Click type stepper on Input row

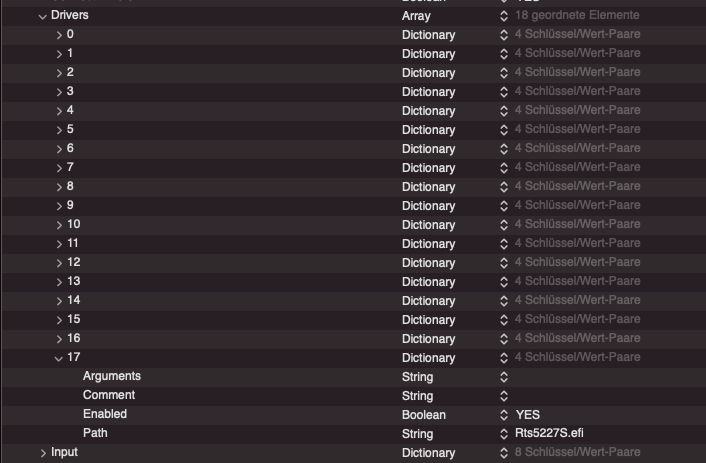coord(504,453)
